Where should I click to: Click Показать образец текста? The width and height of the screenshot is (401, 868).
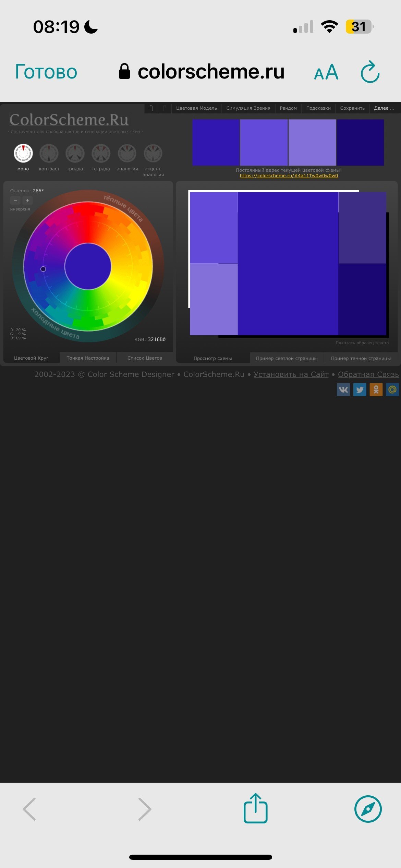[362, 343]
